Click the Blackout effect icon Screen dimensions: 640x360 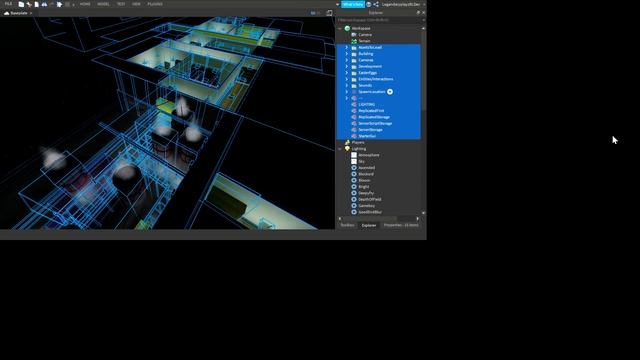pyautogui.click(x=354, y=174)
